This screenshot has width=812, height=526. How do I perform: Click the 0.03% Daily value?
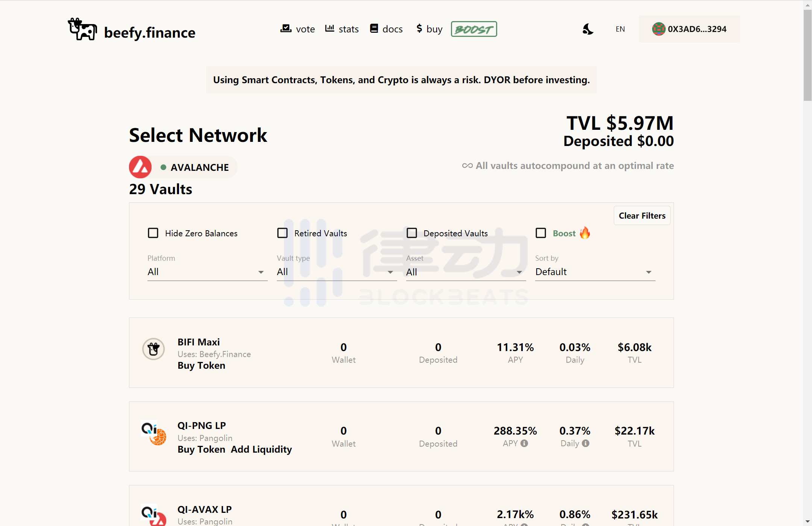(x=575, y=347)
